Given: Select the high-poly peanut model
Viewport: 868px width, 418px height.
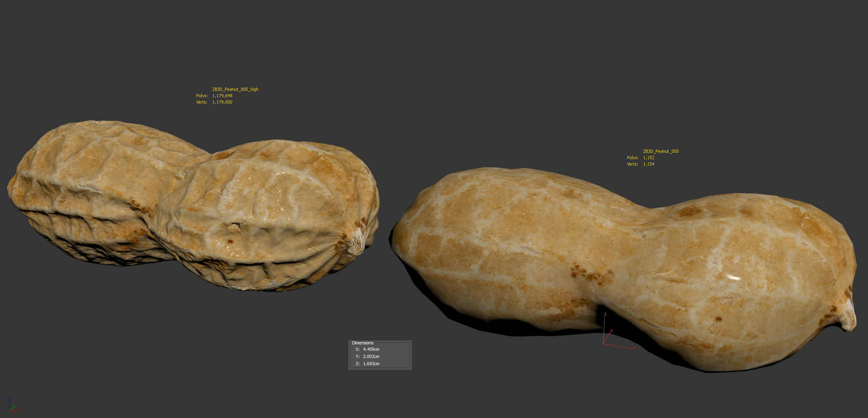Looking at the screenshot, I should [x=192, y=204].
